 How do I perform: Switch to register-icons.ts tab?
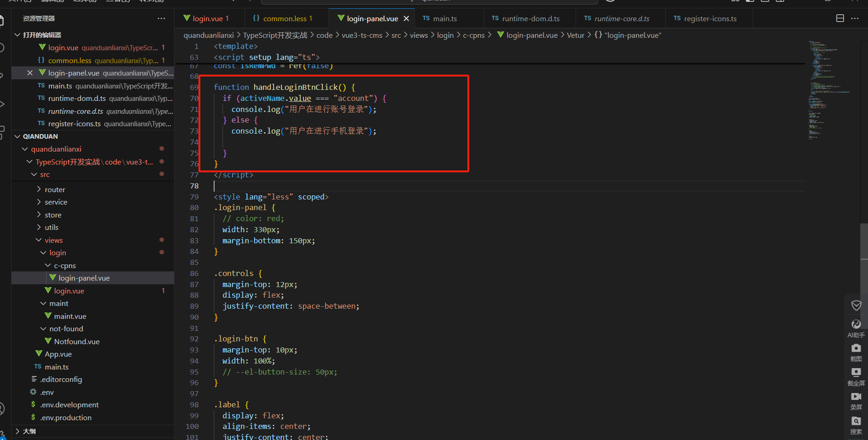tap(710, 18)
